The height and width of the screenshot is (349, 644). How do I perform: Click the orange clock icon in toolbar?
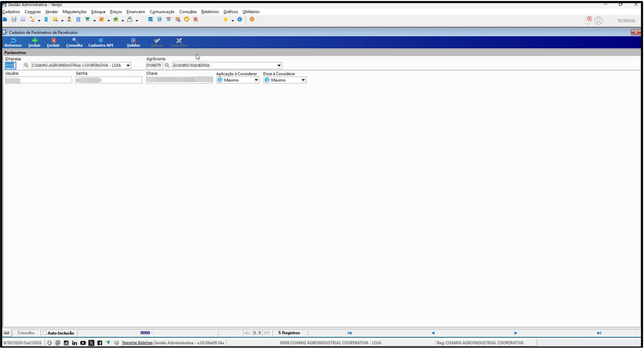point(187,20)
